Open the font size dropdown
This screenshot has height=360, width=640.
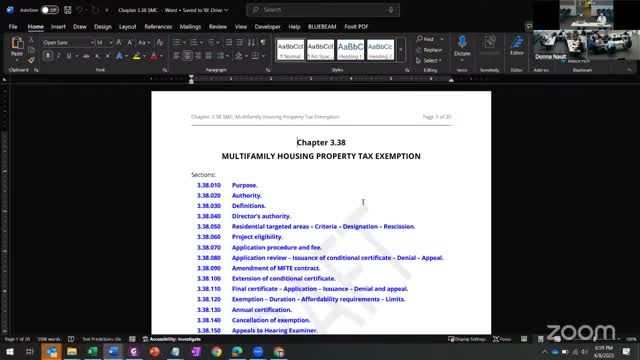pos(111,42)
